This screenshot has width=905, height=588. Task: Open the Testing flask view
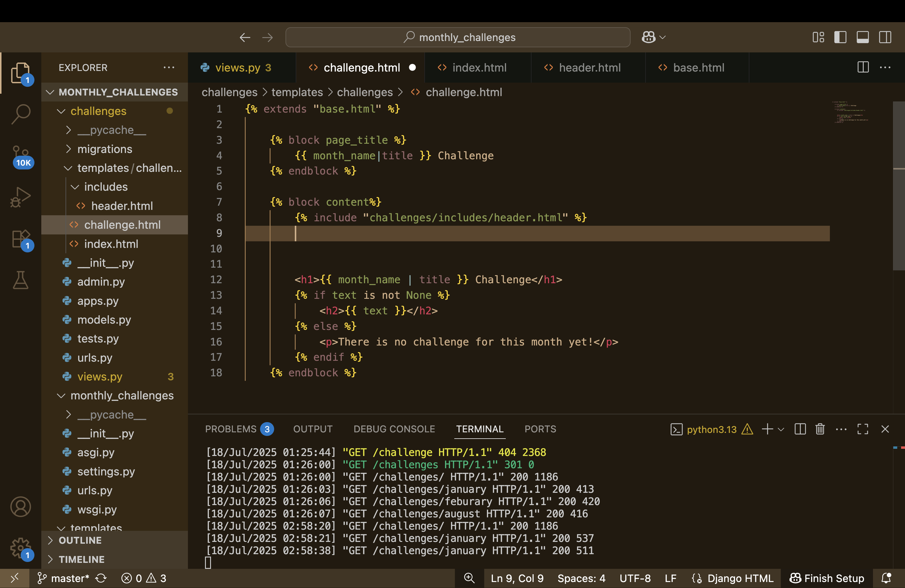(21, 280)
